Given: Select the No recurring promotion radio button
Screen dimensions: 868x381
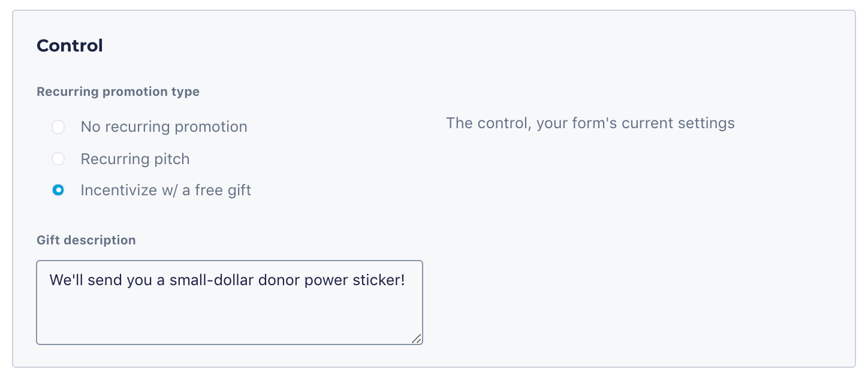Looking at the screenshot, I should coord(58,127).
